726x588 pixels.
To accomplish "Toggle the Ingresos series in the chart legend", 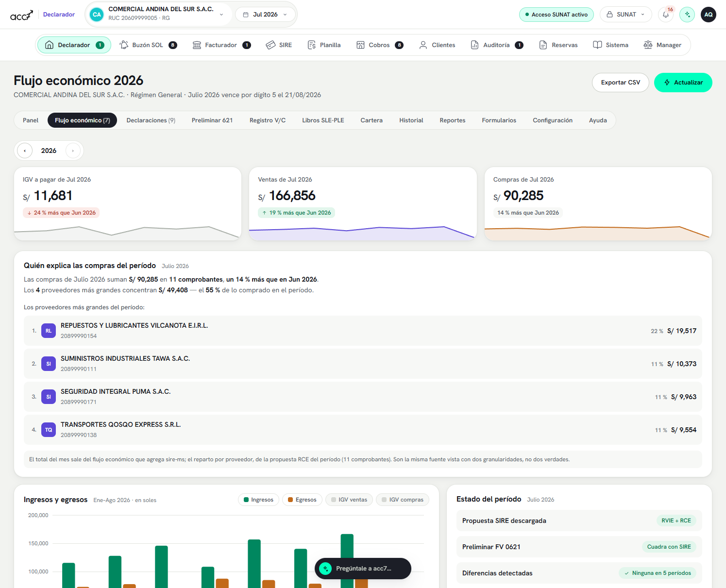I will click(x=258, y=500).
